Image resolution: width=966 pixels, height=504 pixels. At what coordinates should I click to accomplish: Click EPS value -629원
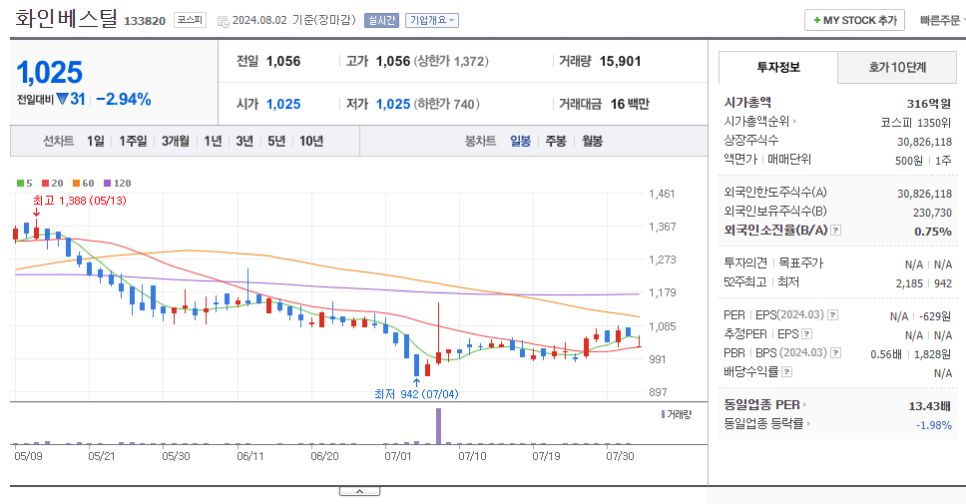tap(935, 316)
